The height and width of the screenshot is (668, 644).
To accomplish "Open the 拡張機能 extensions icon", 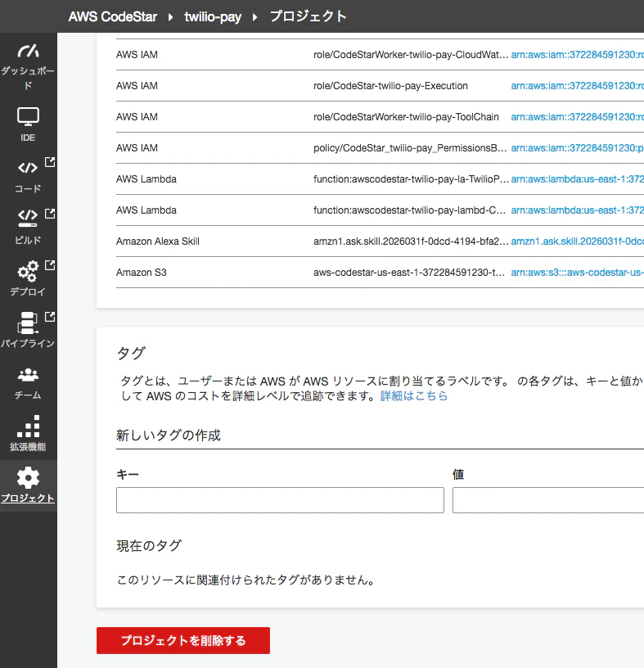I will tap(28, 427).
